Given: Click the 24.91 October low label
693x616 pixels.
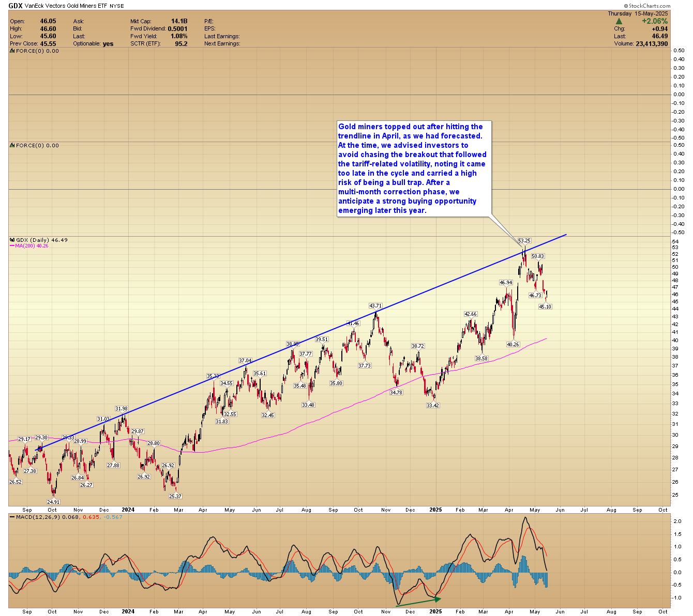Looking at the screenshot, I should (x=53, y=502).
